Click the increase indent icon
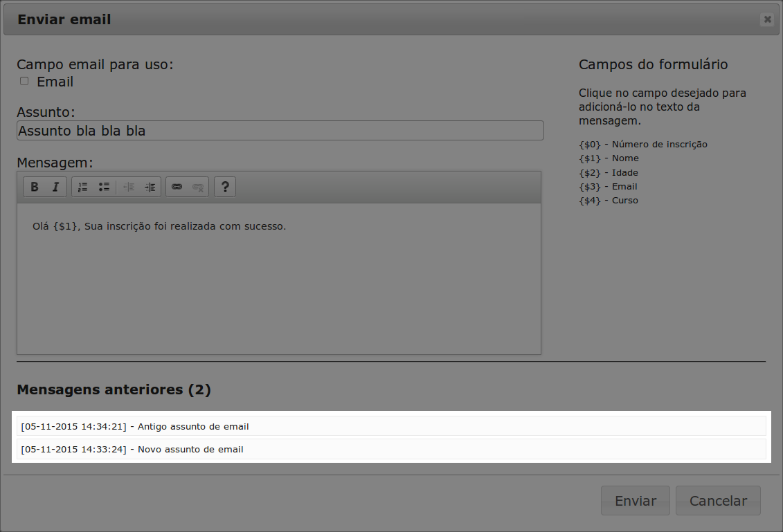This screenshot has width=783, height=532. 150,187
